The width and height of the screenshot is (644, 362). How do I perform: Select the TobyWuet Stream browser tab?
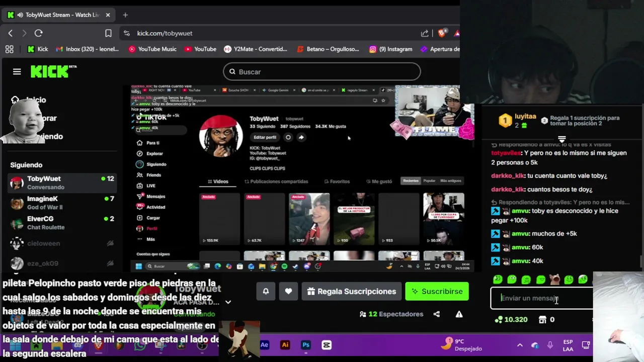(58, 15)
